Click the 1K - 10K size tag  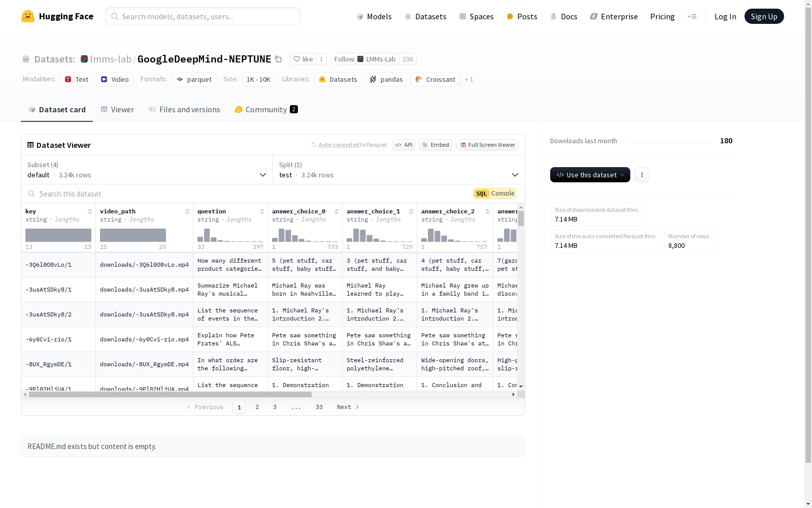tap(258, 79)
